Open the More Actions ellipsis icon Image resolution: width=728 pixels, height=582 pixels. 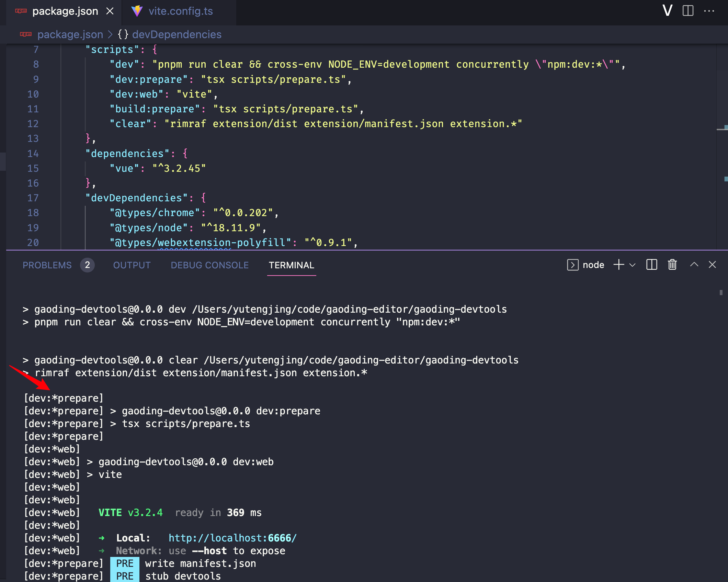point(708,11)
